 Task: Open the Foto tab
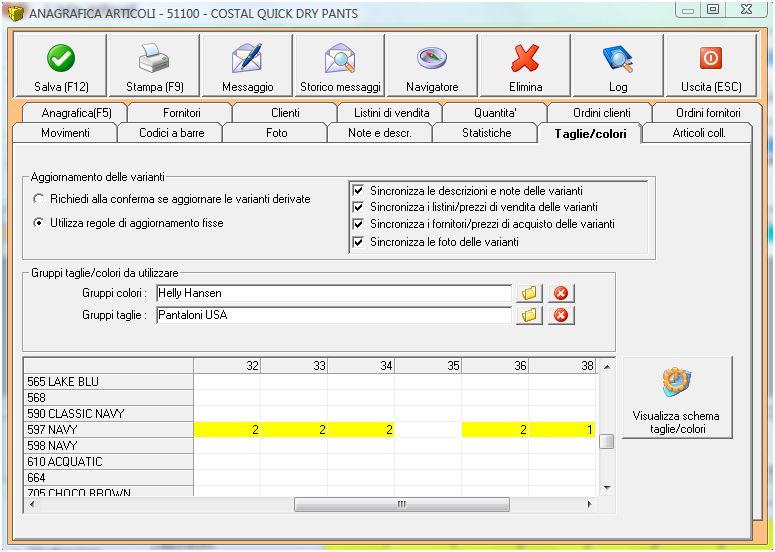276,133
